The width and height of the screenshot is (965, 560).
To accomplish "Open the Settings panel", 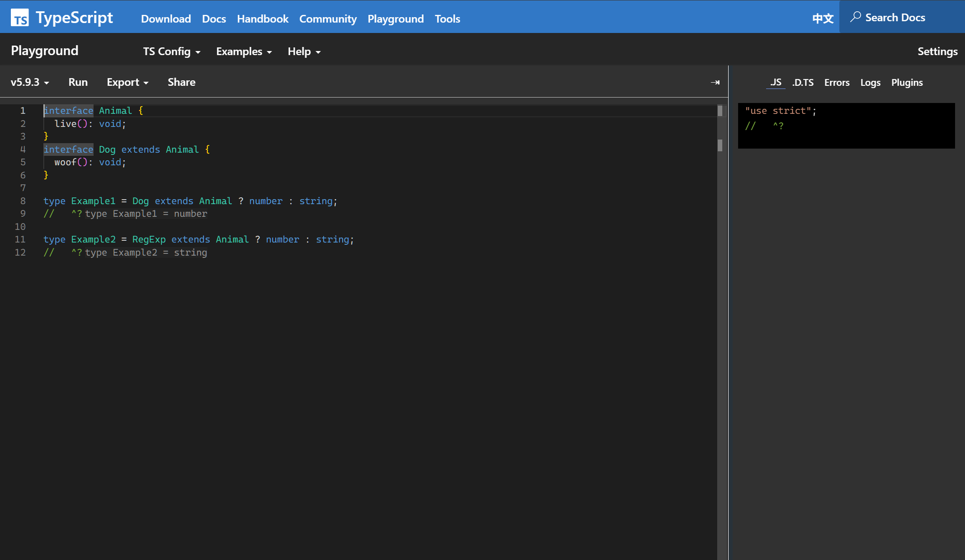I will pyautogui.click(x=937, y=51).
